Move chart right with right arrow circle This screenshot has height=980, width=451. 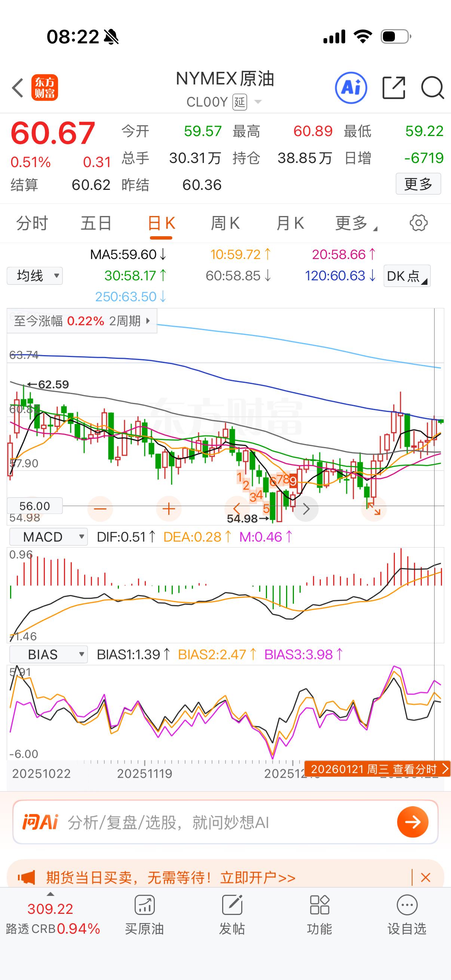(x=306, y=509)
